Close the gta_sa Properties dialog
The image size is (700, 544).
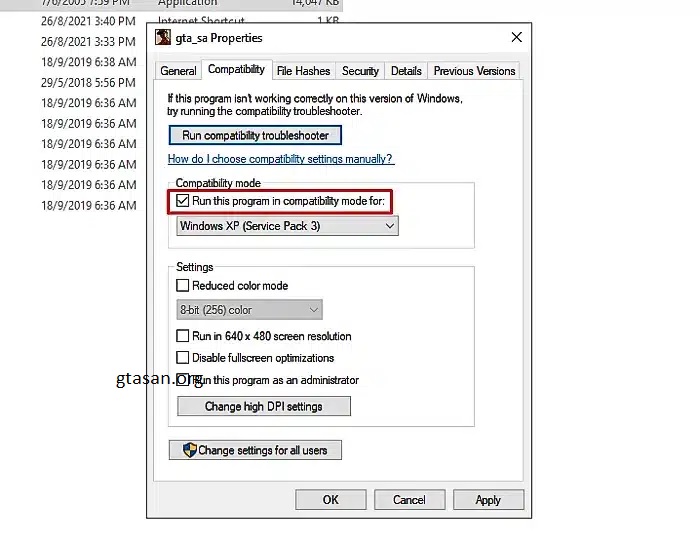[x=517, y=37]
